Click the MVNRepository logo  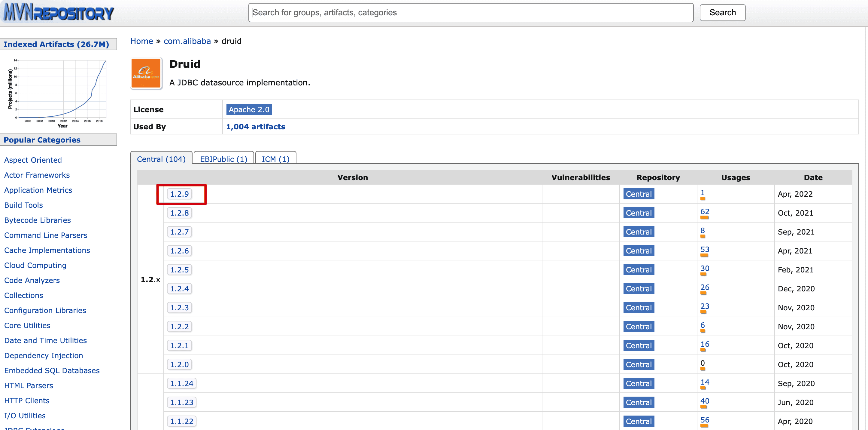(59, 13)
